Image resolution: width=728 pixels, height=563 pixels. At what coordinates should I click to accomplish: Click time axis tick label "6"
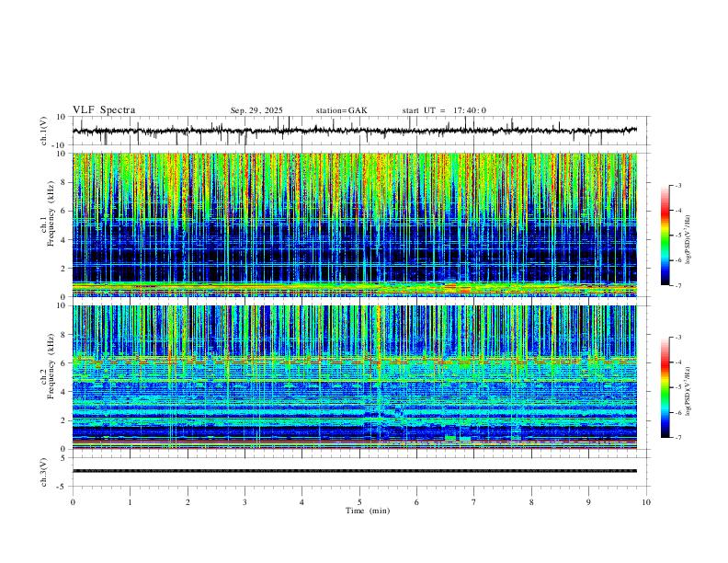pos(416,502)
